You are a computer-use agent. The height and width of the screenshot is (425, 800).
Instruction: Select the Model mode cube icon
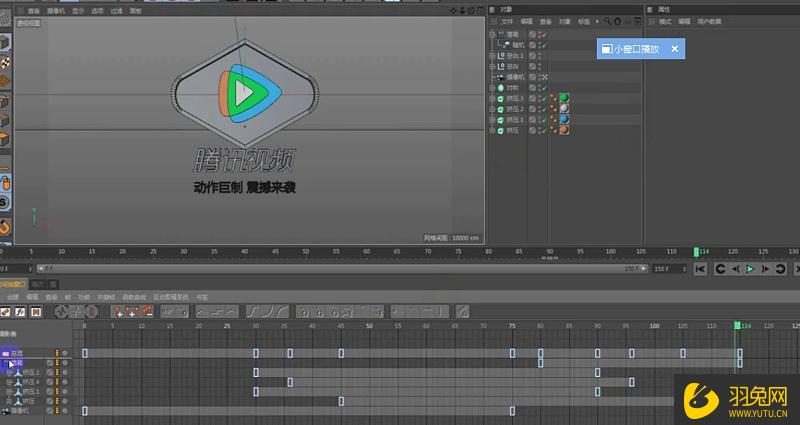(5, 43)
